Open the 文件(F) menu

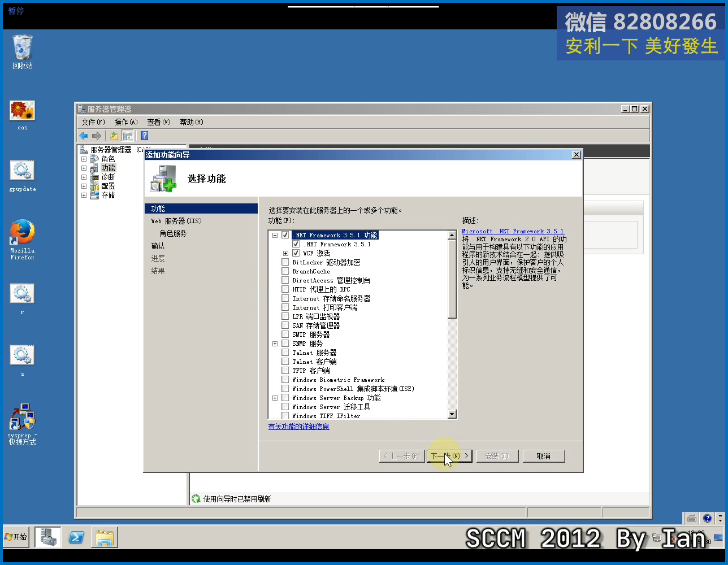pyautogui.click(x=93, y=122)
